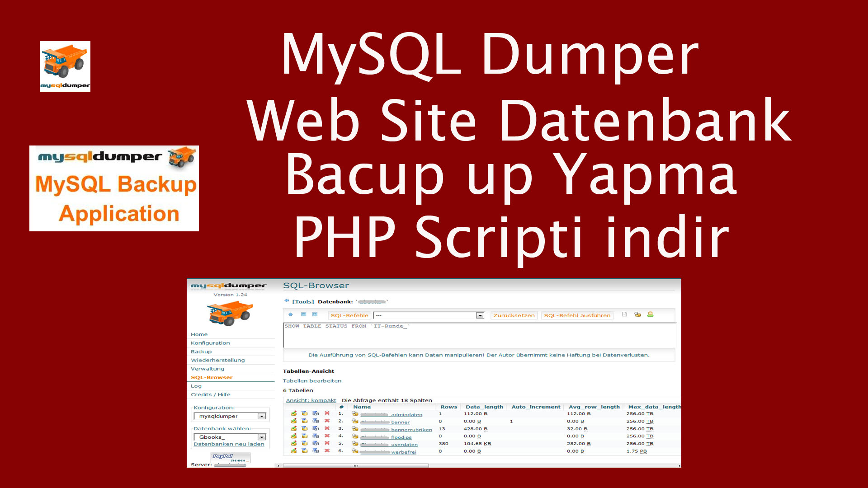Click the dump truck logo in sidebar
Screen dimensions: 868x488
[230, 313]
